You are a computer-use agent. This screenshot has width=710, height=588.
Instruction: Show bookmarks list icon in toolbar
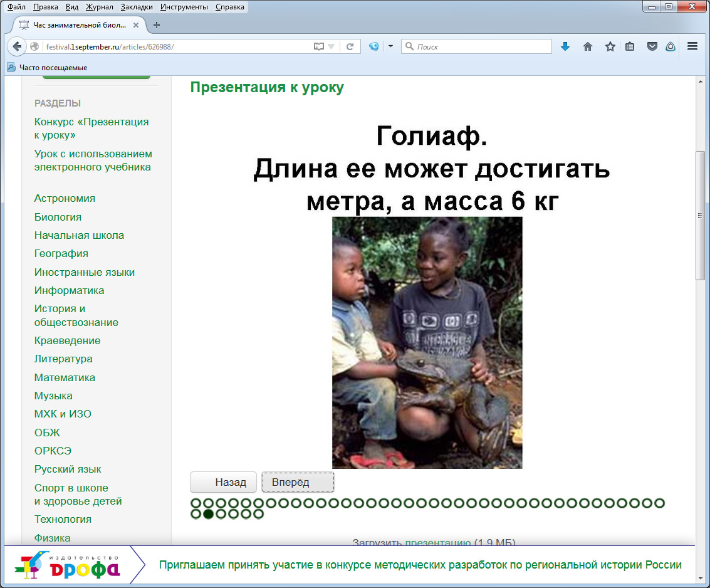point(630,46)
